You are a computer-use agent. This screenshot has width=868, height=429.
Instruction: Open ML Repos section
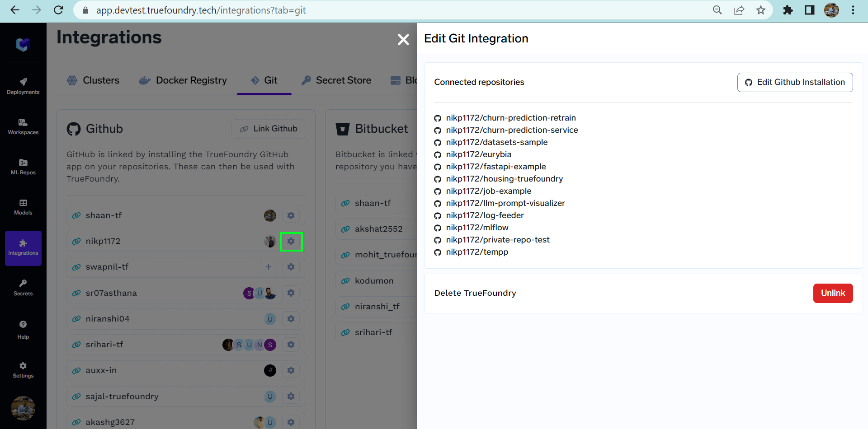[23, 167]
